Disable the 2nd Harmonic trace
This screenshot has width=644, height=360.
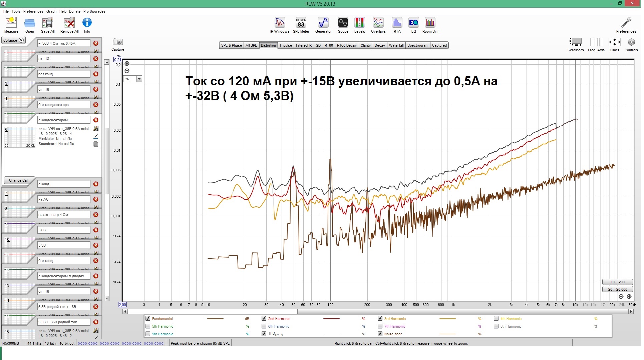tap(264, 318)
